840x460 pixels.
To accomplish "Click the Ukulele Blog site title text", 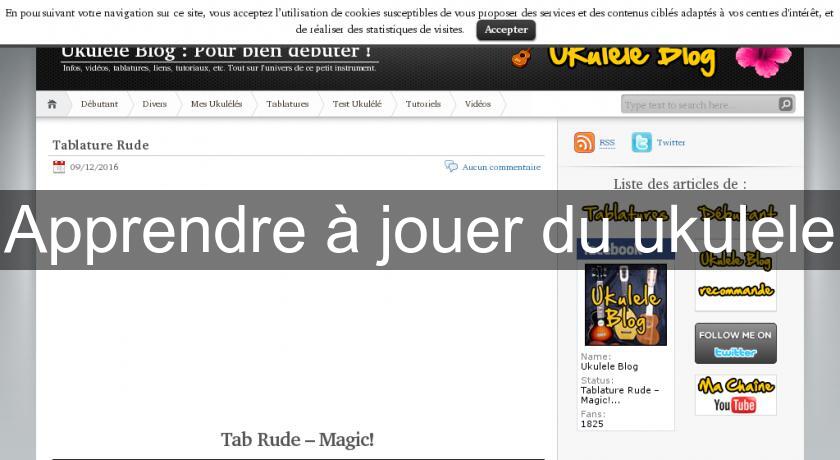I will (216, 52).
